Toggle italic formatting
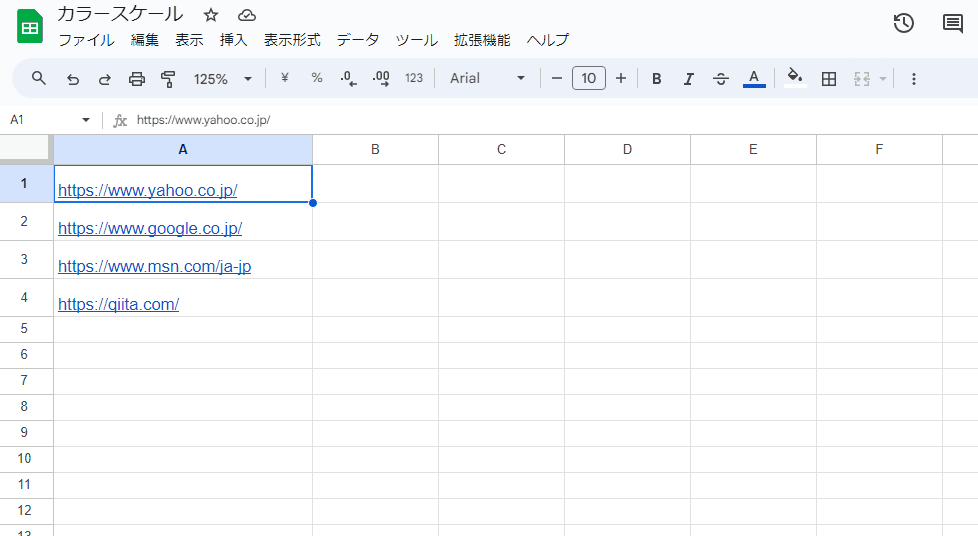978x536 pixels. coord(689,79)
